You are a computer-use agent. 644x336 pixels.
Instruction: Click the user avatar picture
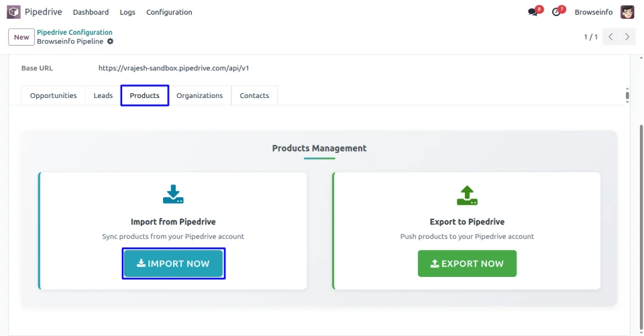tap(627, 12)
